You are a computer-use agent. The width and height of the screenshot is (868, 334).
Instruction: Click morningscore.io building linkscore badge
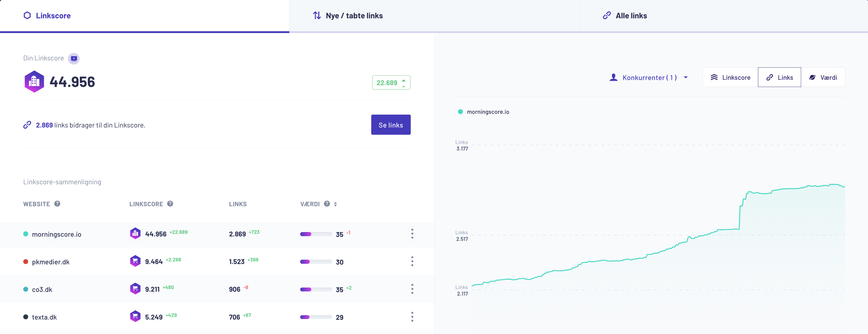[x=135, y=233]
